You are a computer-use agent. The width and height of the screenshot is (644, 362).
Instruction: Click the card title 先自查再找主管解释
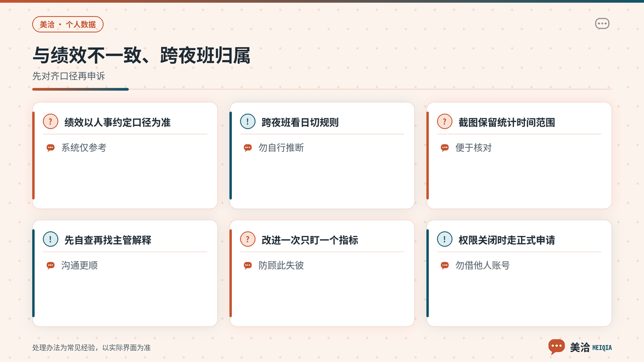coord(108,240)
